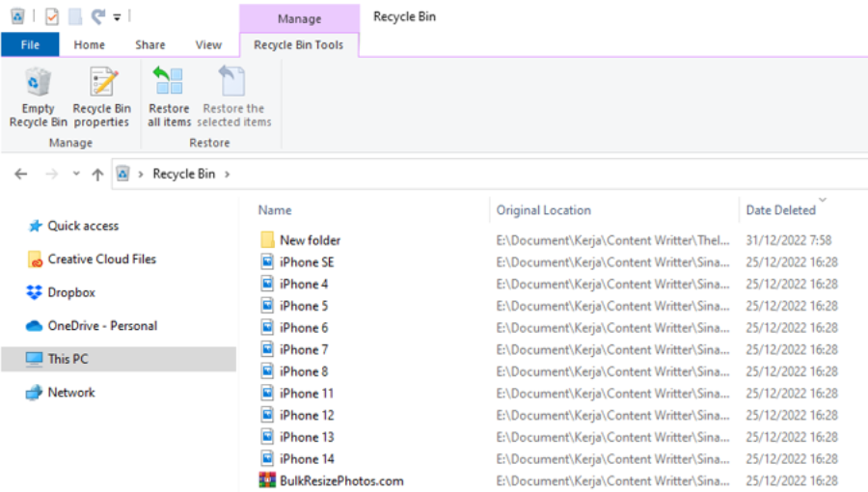This screenshot has width=868, height=492.
Task: Select the Recycle Bin Tools tab
Action: [298, 44]
